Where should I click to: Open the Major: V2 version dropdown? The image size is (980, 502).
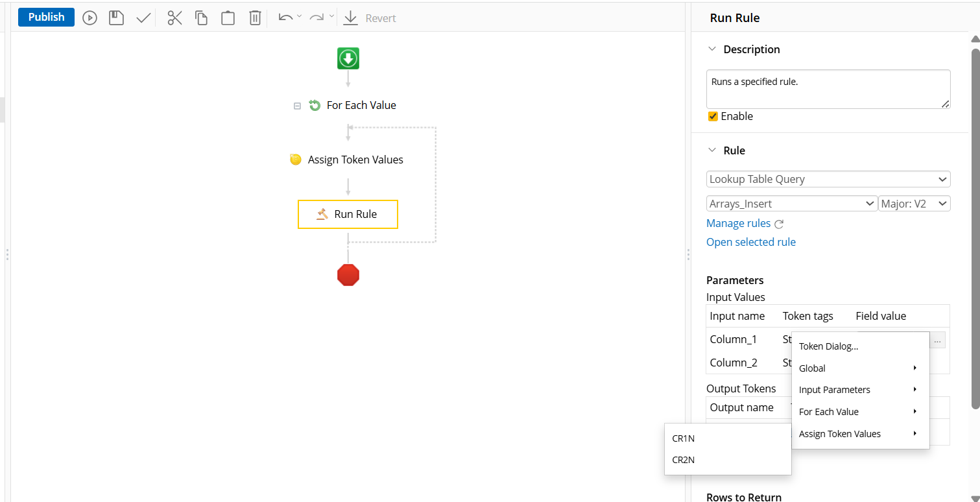(914, 204)
